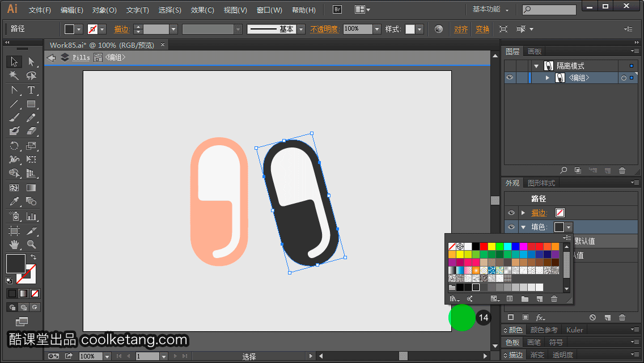Viewport: 644px width, 363px height.
Task: Open the Swatch Libraries menu icon
Action: (454, 299)
